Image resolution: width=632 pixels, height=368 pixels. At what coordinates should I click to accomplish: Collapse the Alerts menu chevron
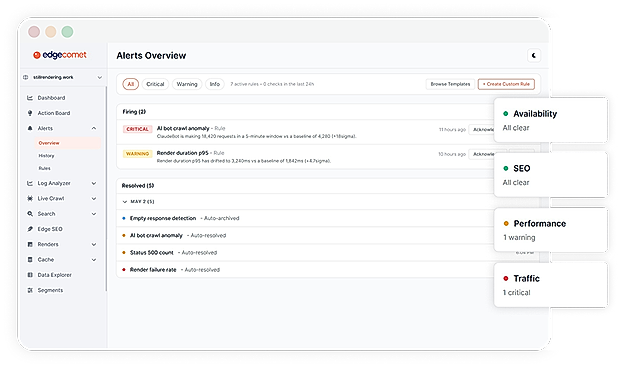click(x=94, y=128)
